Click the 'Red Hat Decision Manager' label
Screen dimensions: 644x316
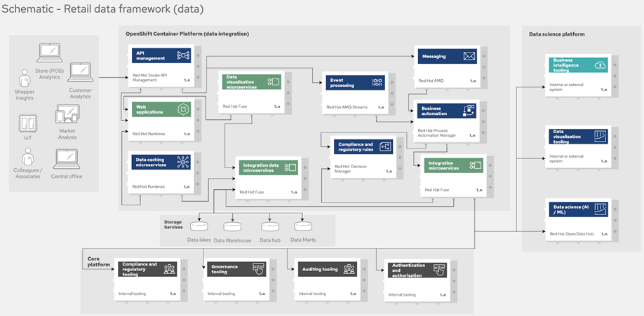coord(351,169)
